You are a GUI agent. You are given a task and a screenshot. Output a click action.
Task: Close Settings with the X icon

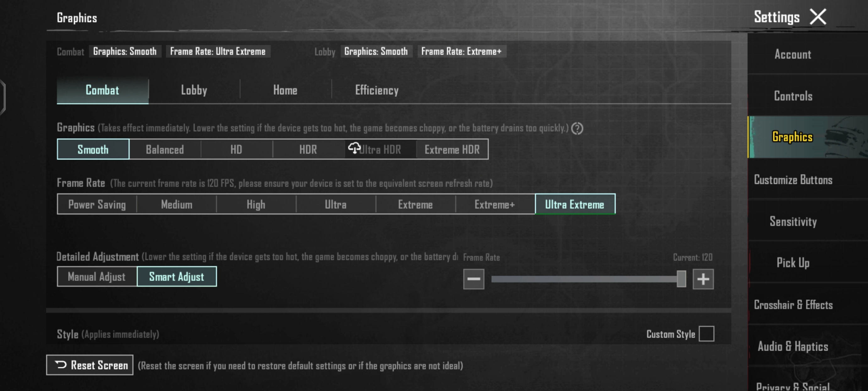pos(818,17)
